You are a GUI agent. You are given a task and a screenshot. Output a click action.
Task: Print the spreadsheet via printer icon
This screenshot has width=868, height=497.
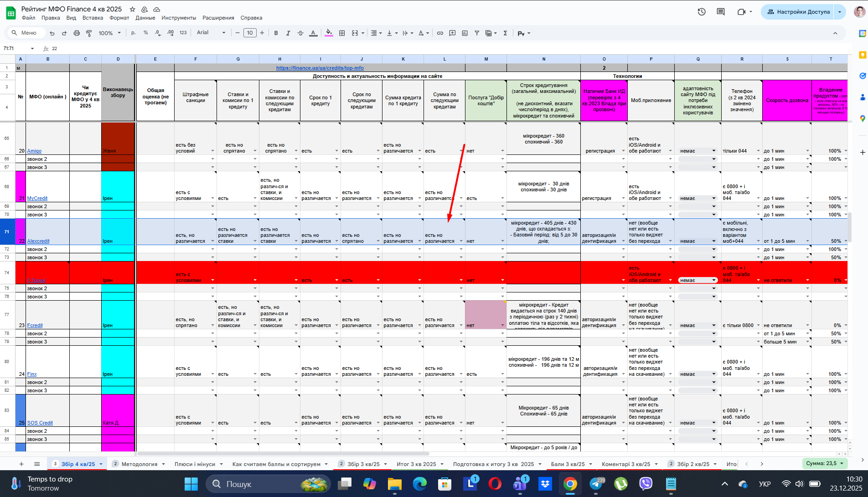point(77,33)
